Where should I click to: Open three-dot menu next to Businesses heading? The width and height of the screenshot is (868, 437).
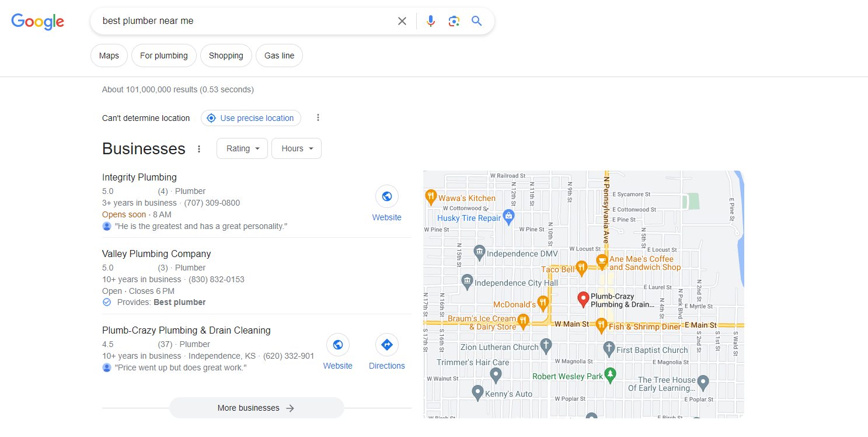[x=199, y=149]
